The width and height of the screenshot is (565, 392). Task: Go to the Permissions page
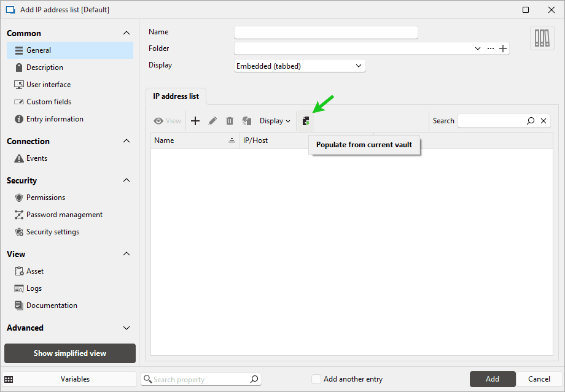[x=45, y=198]
